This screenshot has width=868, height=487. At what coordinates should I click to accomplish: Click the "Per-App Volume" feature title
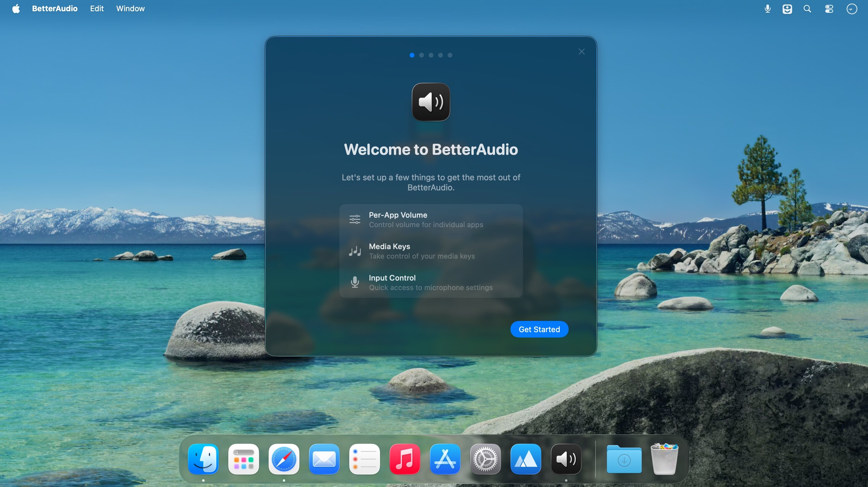[x=398, y=215]
